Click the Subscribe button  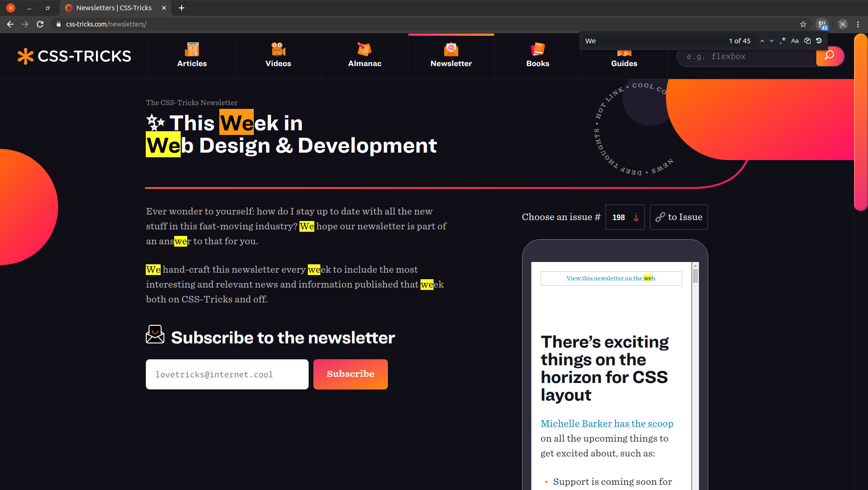click(x=351, y=375)
